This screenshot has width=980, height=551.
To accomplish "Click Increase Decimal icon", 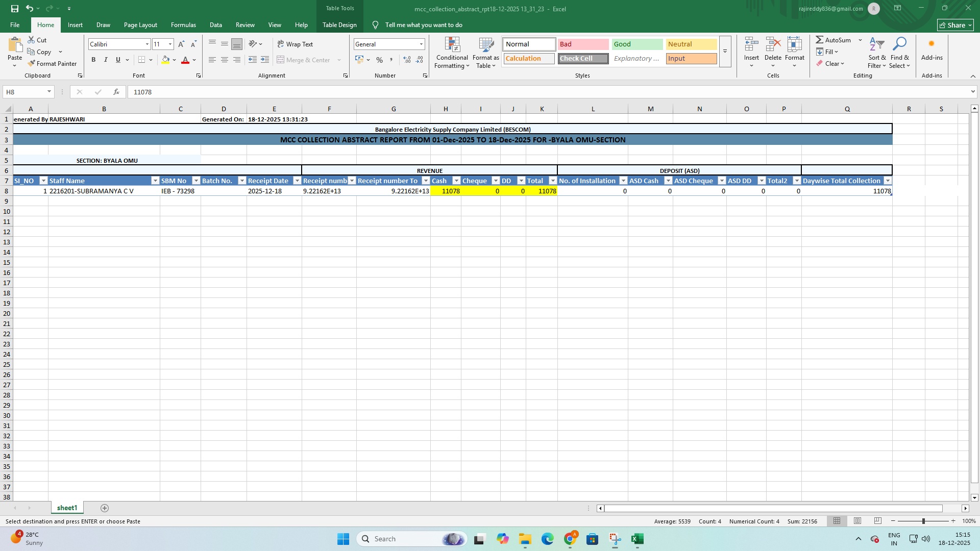I will (407, 60).
